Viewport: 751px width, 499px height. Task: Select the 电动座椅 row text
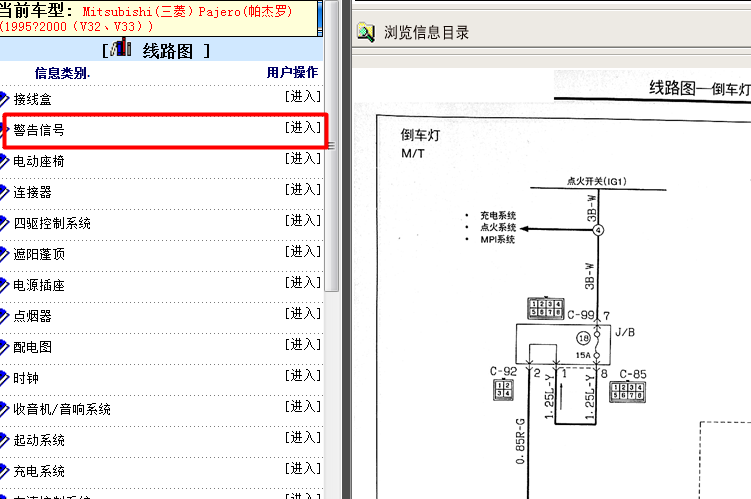[x=39, y=161]
